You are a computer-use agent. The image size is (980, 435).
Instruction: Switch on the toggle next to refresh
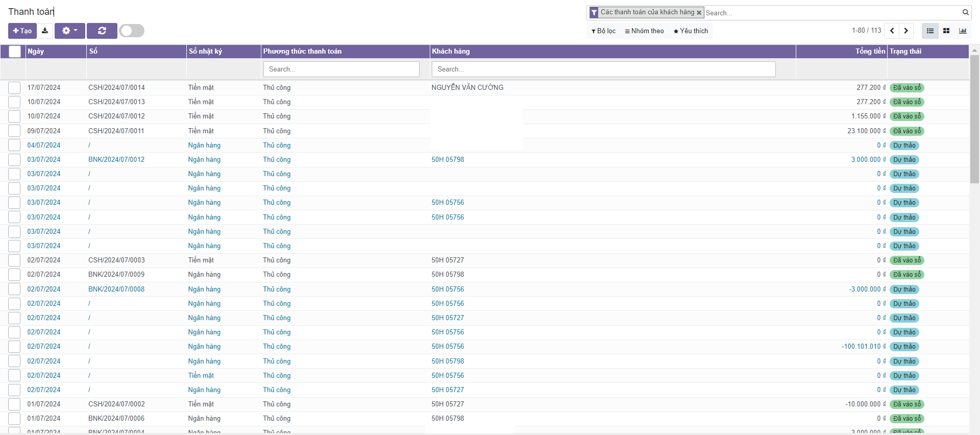tap(132, 31)
